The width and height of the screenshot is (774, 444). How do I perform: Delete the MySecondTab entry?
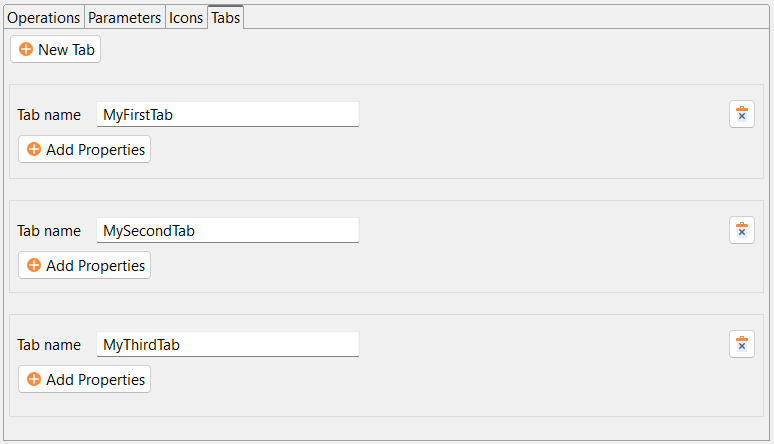pos(742,231)
